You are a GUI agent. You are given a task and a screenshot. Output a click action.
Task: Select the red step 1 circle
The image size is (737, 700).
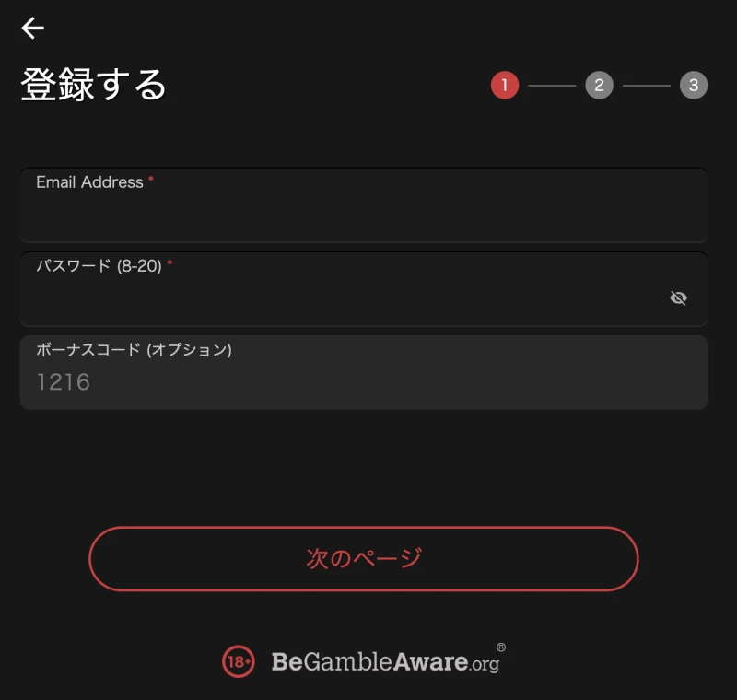(505, 85)
